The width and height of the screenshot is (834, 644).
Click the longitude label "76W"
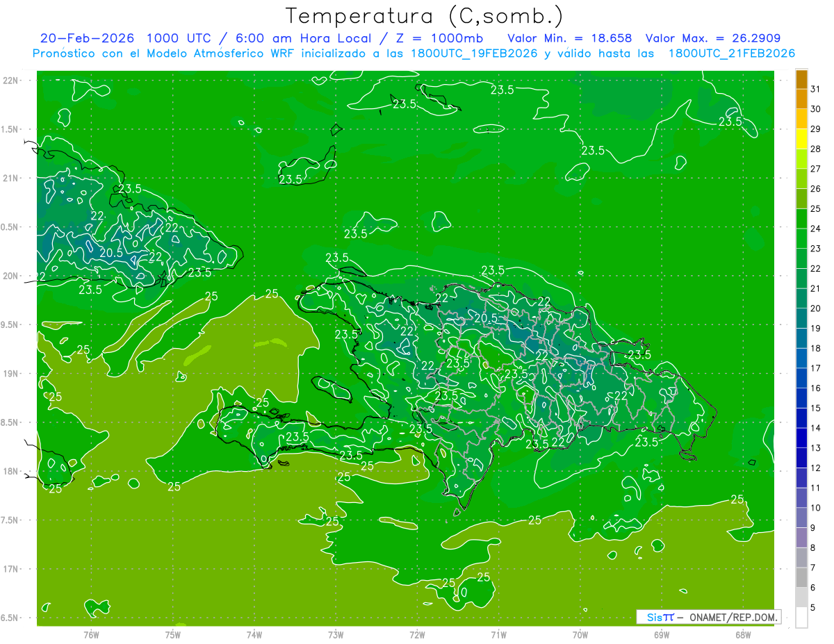(91, 635)
